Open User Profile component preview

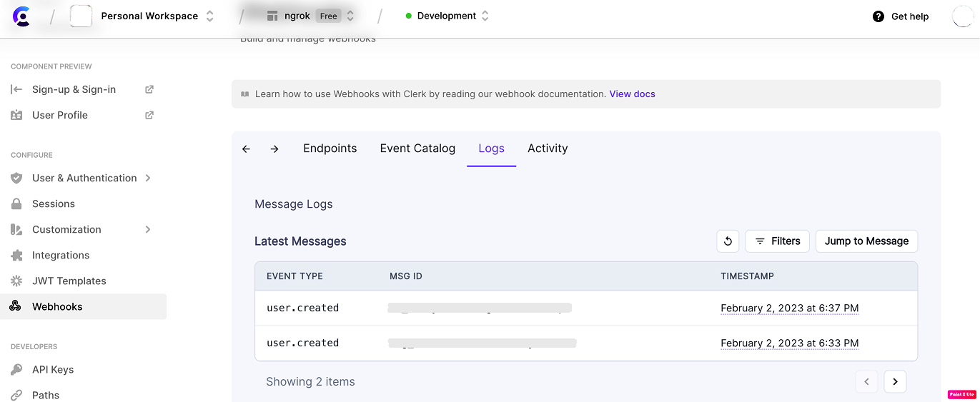[x=60, y=115]
